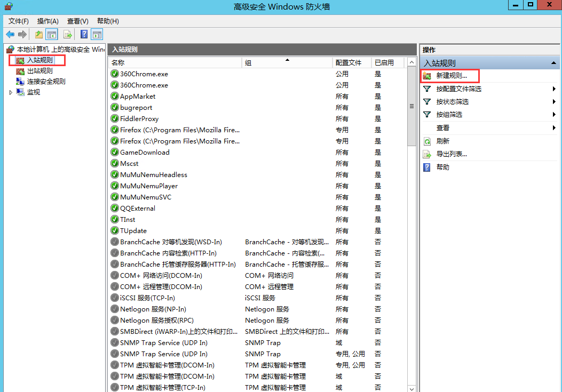The image size is (562, 392).
Task: Click the Back arrow toolbar icon
Action: (x=10, y=34)
